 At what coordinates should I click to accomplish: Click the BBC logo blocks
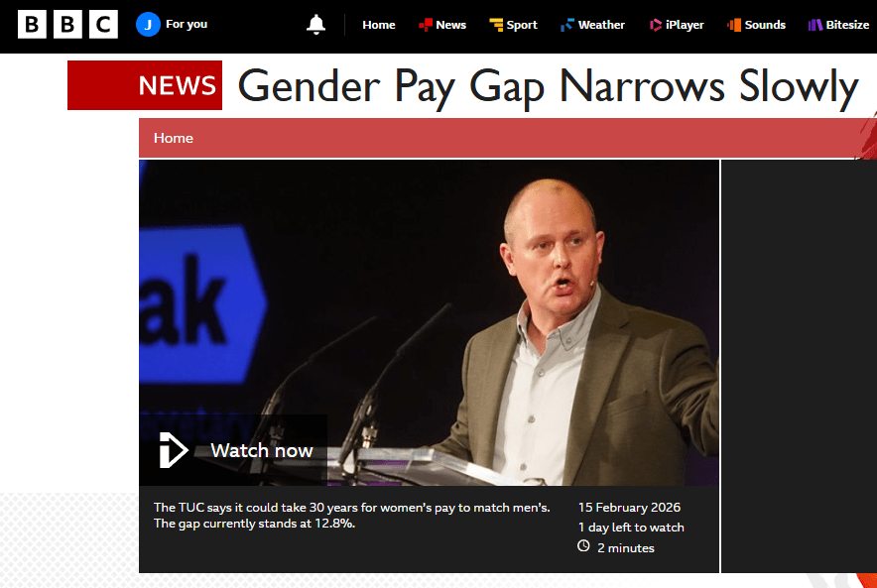(x=67, y=25)
